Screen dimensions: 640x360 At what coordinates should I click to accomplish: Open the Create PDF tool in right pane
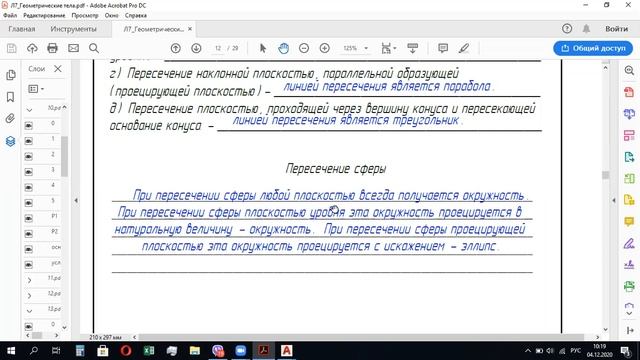[x=629, y=92]
